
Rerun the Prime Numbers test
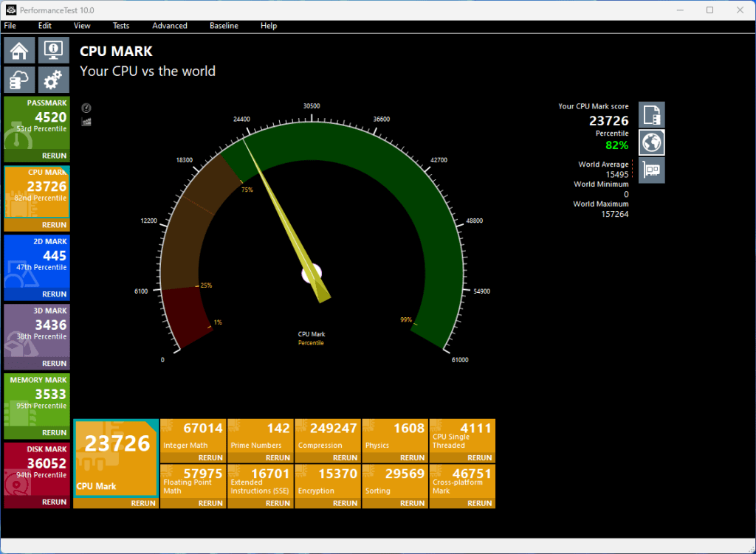tap(261, 457)
